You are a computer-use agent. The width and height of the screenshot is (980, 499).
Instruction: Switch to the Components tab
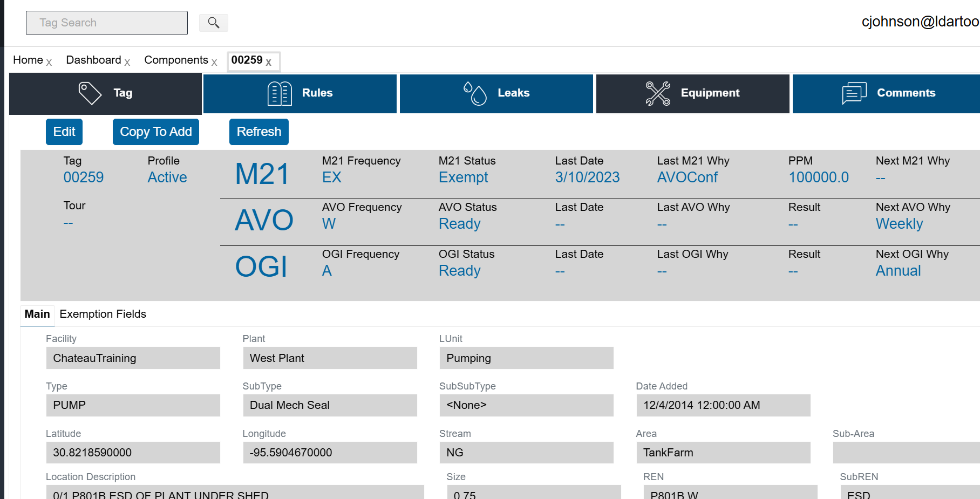pyautogui.click(x=176, y=60)
